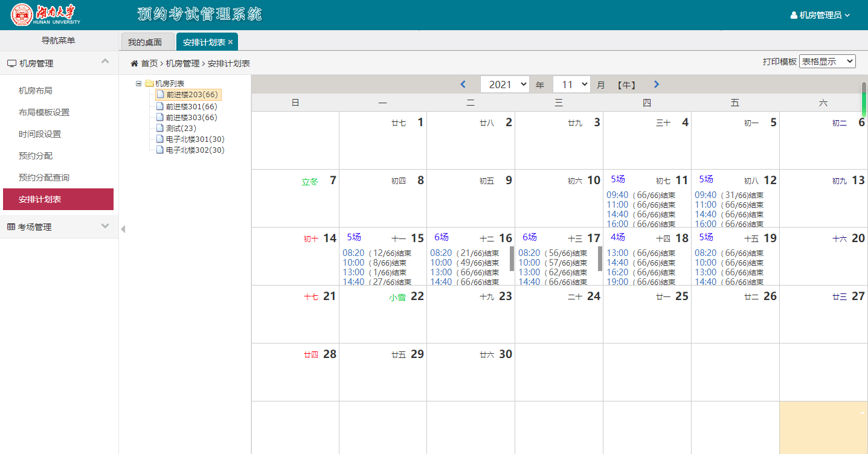Select the November 30 date cell

(x=471, y=372)
